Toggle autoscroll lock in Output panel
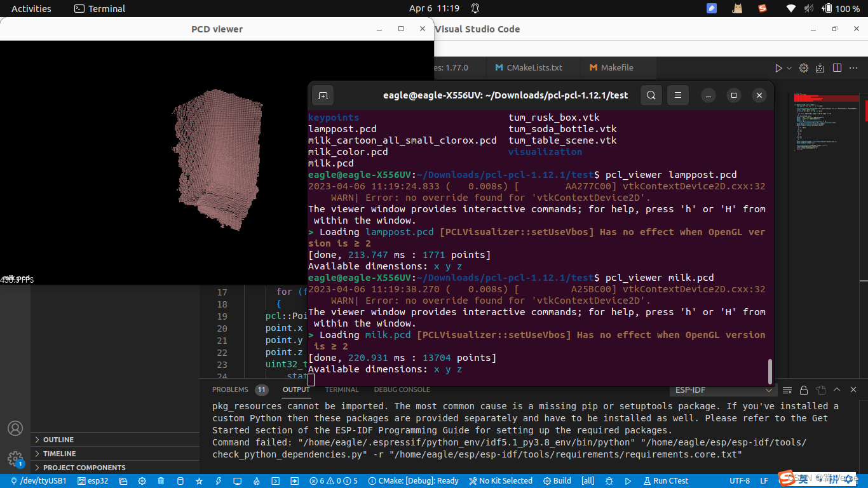This screenshot has height=488, width=868. point(803,390)
